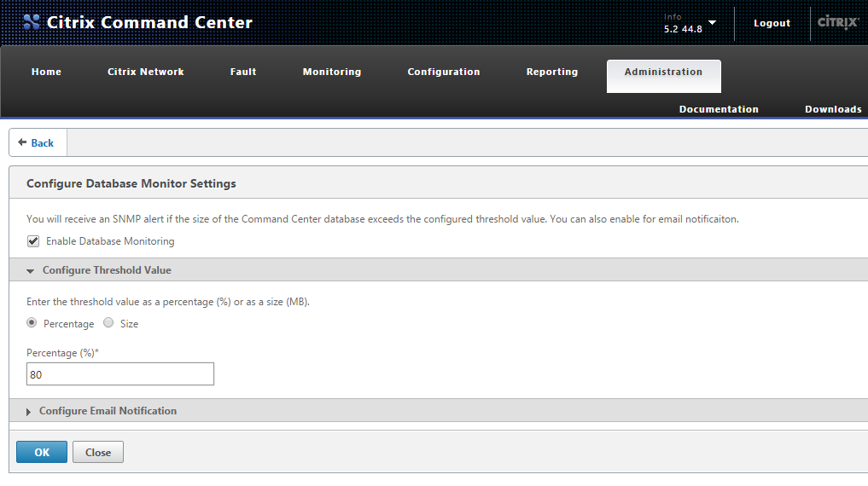
Task: Select the Percentage radio button
Action: 32,323
